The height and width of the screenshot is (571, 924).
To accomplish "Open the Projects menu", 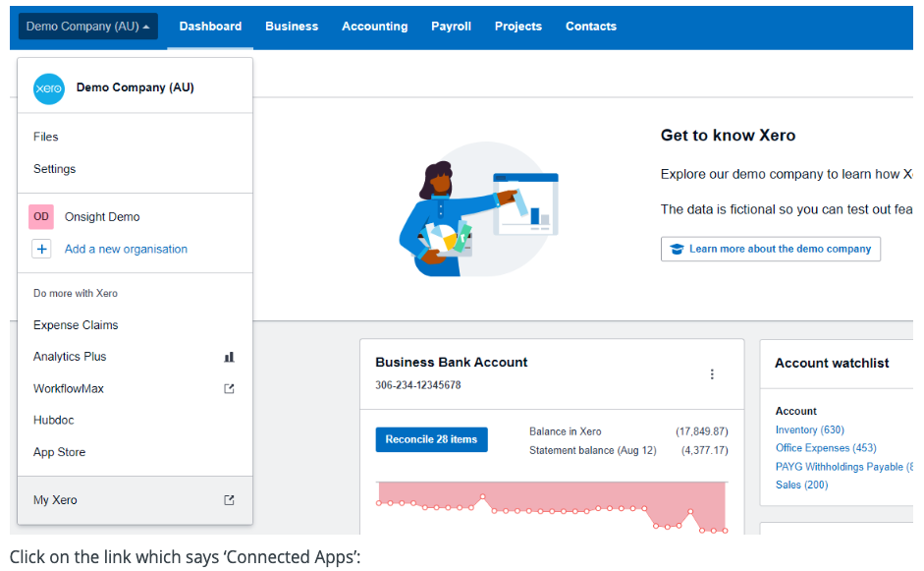I will point(518,27).
